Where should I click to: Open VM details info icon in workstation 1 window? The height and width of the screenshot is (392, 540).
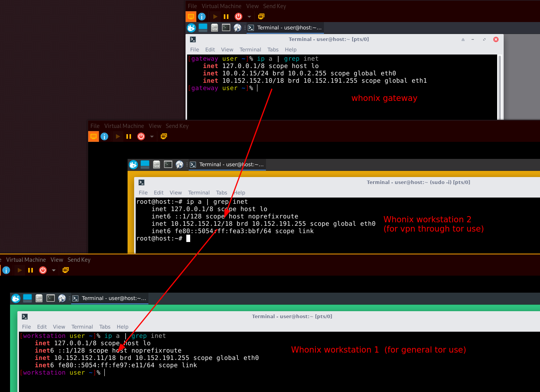[6, 270]
